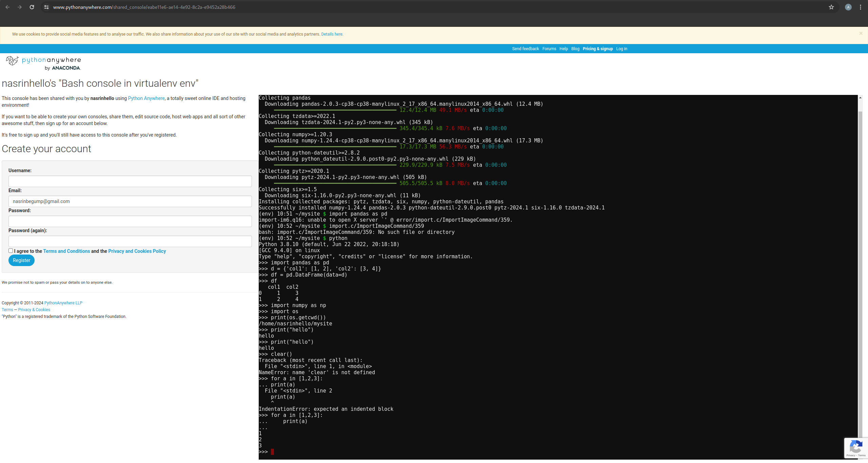Image resolution: width=868 pixels, height=463 pixels.
Task: Reload the page with the refresh icon
Action: click(32, 7)
